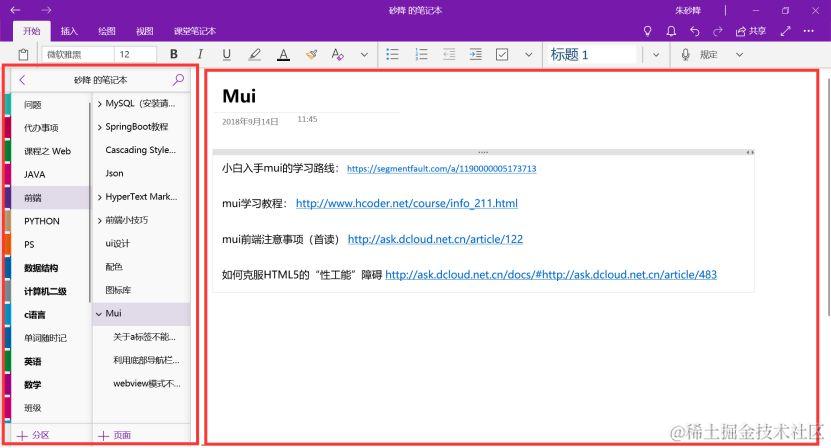Open the hcoder.net course link
Screen dimensions: 831x448
(406, 203)
